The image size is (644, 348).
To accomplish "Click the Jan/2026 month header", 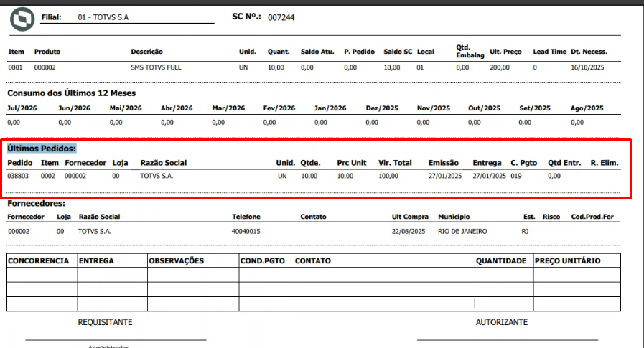I will pyautogui.click(x=330, y=108).
